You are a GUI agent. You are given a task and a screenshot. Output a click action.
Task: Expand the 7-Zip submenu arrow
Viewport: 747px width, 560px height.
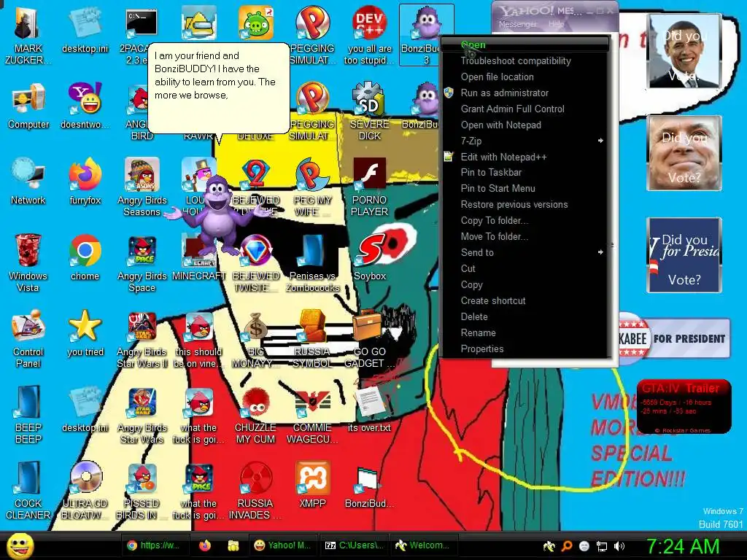click(x=600, y=141)
